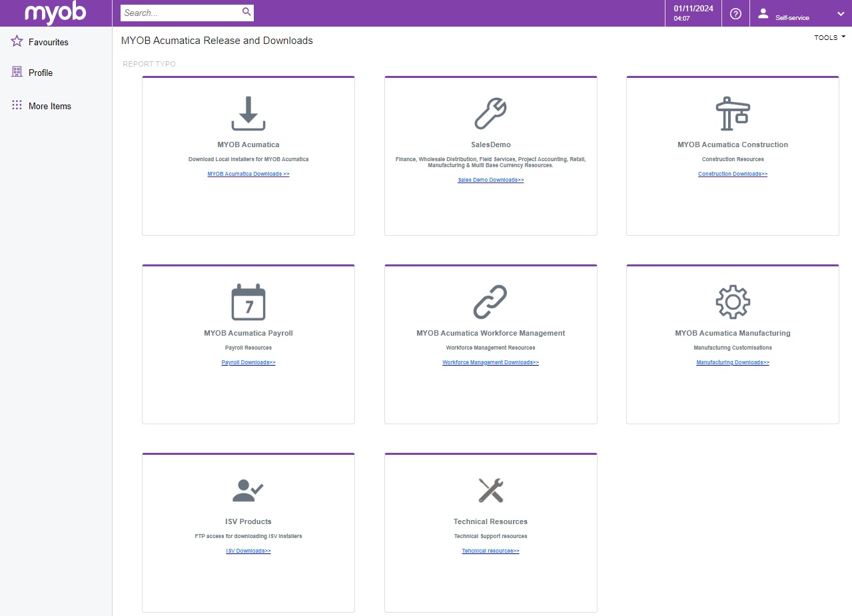Open the Construction Downloads link

[x=732, y=174]
